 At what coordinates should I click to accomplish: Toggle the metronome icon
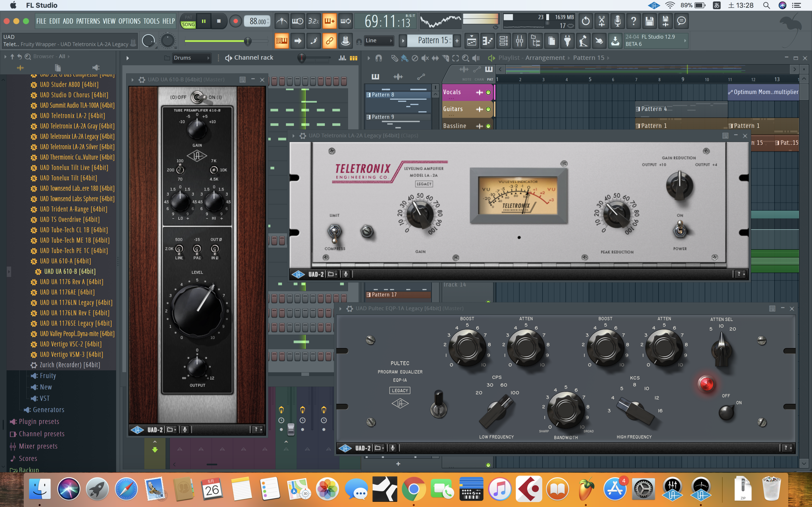tap(281, 21)
